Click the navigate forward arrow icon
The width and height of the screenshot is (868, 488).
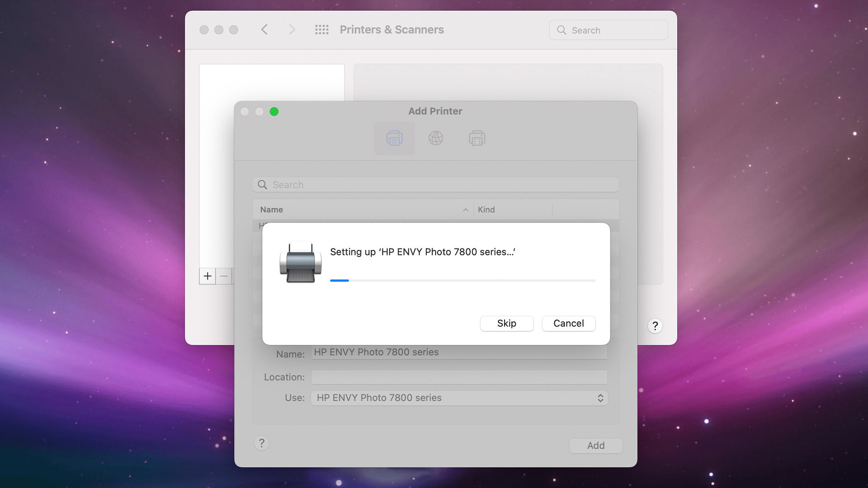pyautogui.click(x=291, y=29)
